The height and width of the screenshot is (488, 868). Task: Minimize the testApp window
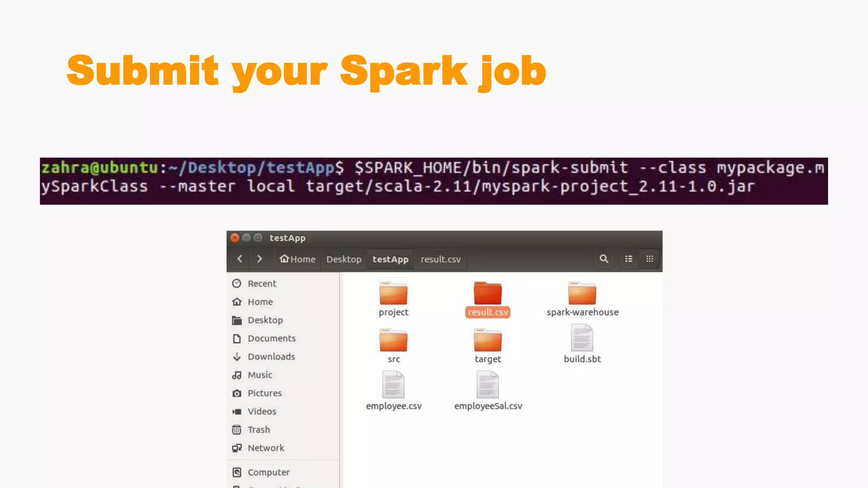point(246,238)
